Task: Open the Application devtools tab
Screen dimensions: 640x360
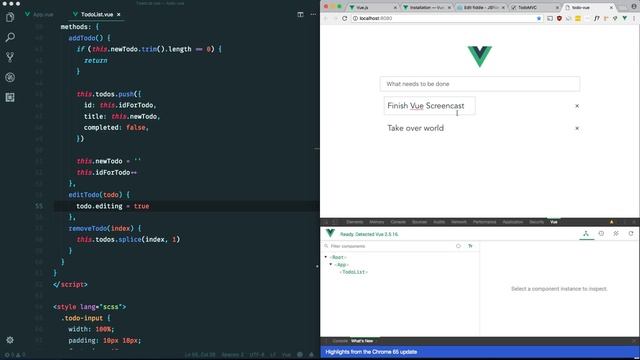Action: click(x=513, y=222)
